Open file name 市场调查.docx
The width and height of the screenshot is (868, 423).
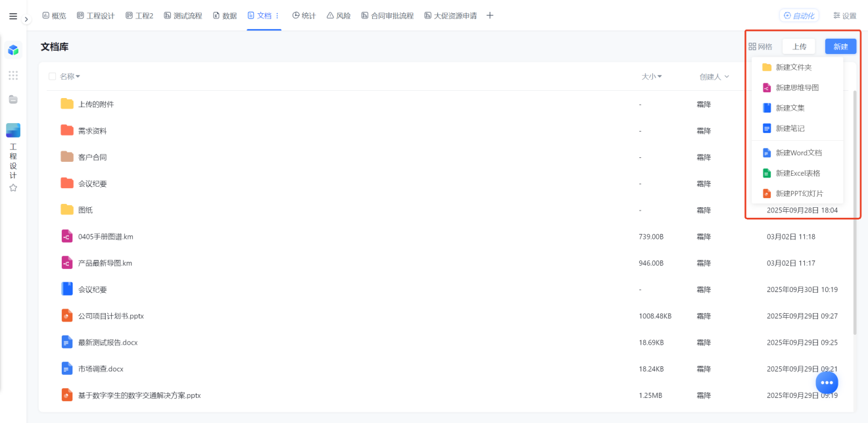101,369
